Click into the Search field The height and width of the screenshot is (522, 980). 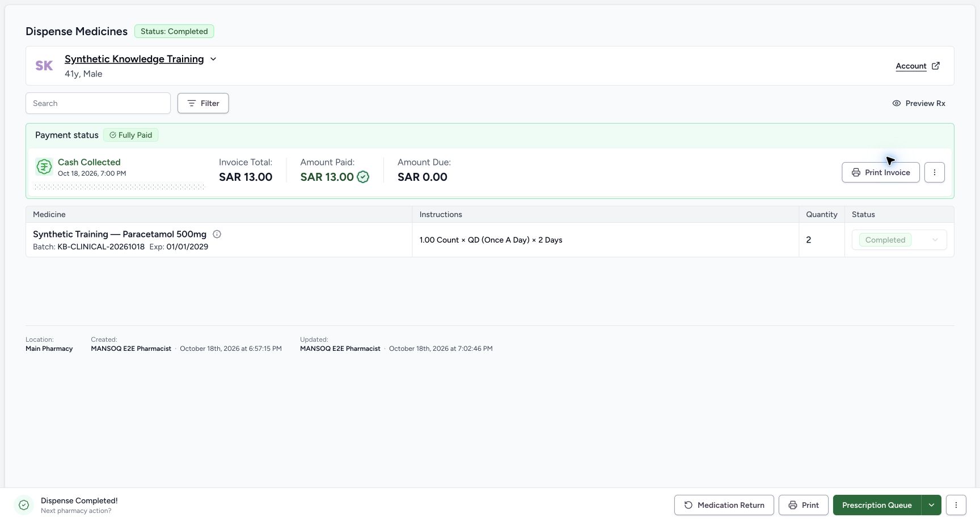[x=98, y=103]
